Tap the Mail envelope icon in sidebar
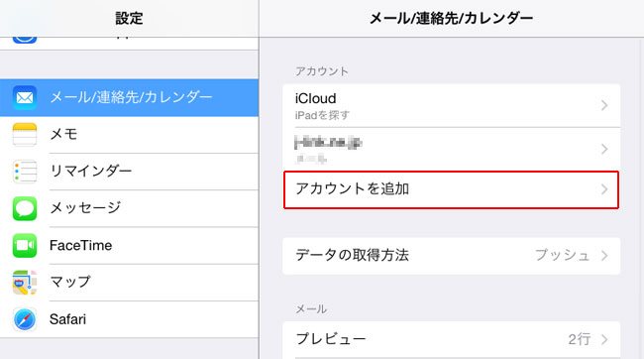 tap(25, 97)
